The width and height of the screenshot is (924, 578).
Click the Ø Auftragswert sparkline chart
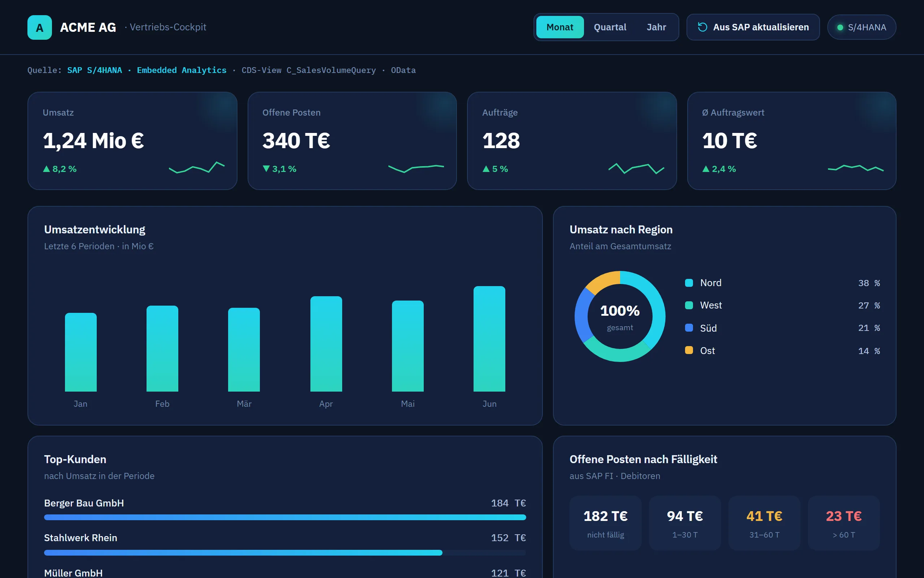click(856, 168)
